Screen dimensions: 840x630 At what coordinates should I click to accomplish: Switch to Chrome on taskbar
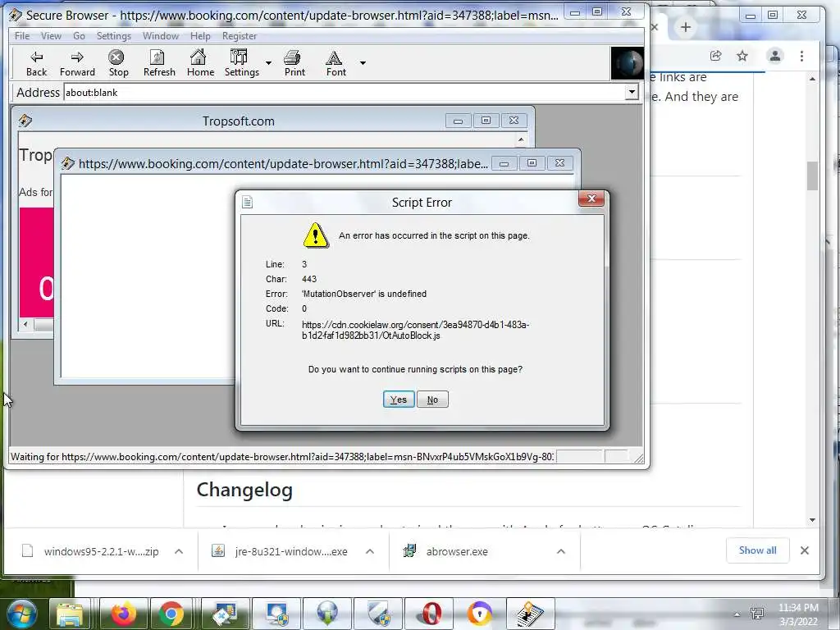[171, 614]
